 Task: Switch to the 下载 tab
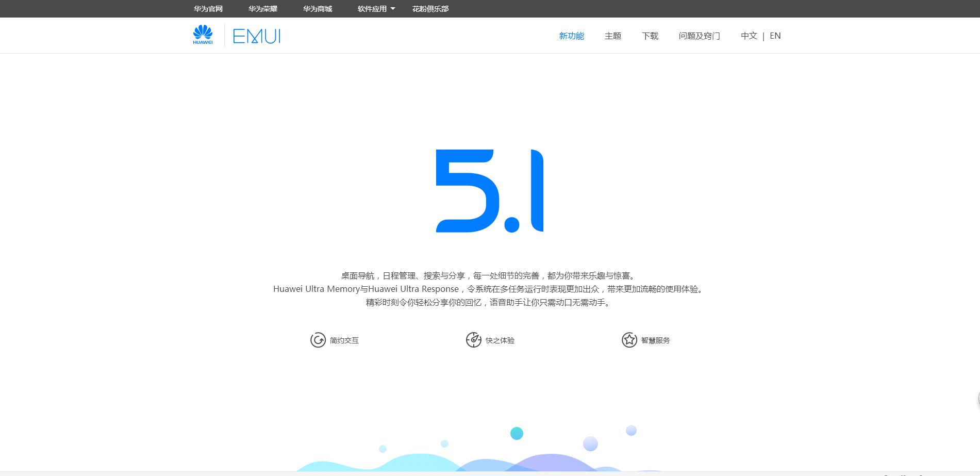(650, 36)
